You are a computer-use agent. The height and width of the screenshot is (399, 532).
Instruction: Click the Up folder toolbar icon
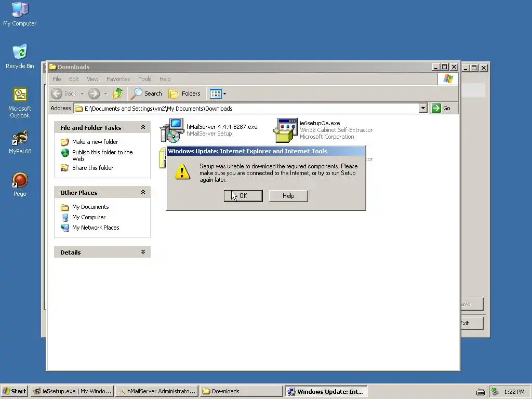click(x=118, y=94)
